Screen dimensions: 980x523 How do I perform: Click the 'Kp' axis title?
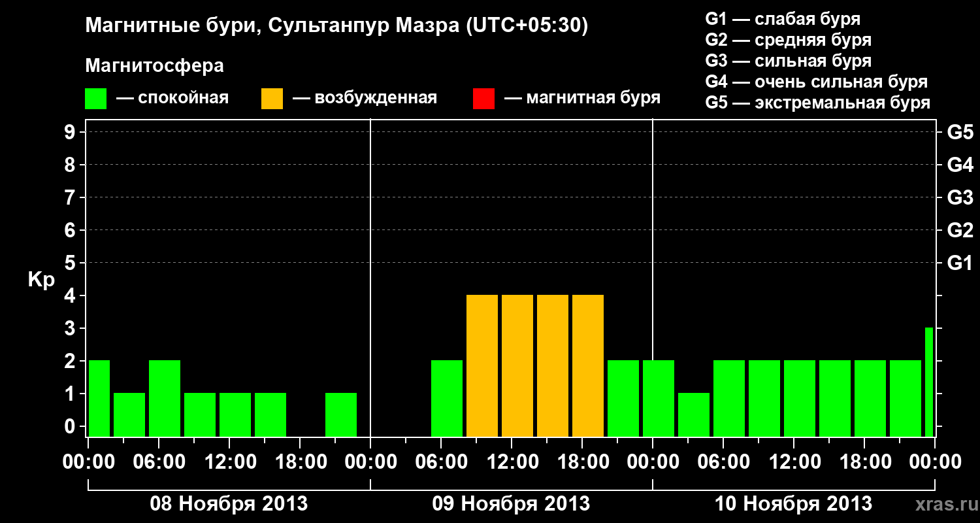(x=41, y=280)
